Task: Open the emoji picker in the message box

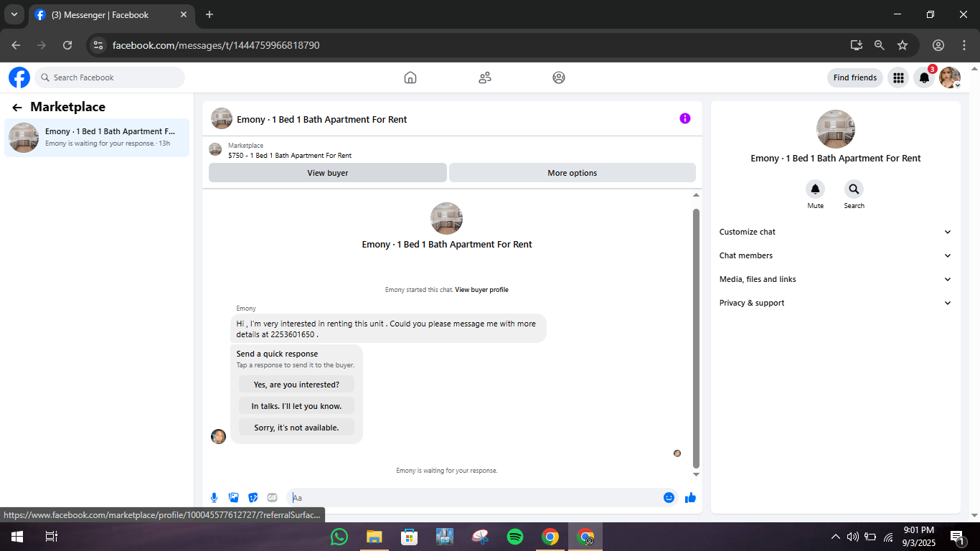Action: point(669,498)
